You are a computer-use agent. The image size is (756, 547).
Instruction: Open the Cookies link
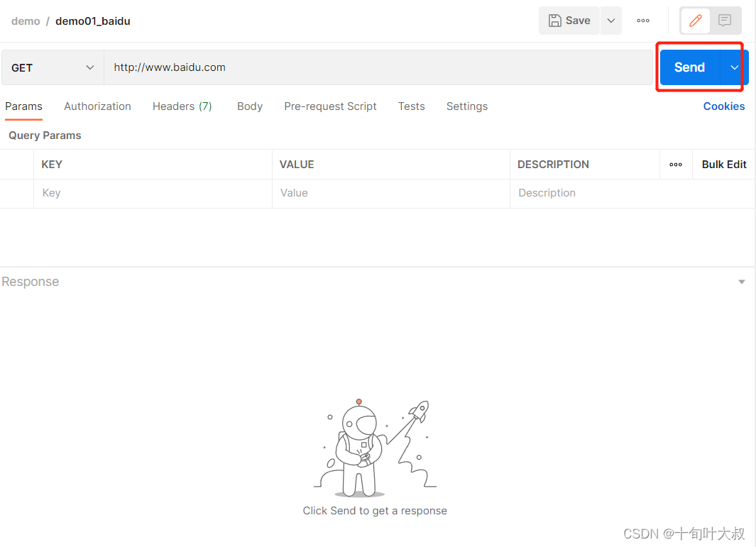[x=723, y=106]
